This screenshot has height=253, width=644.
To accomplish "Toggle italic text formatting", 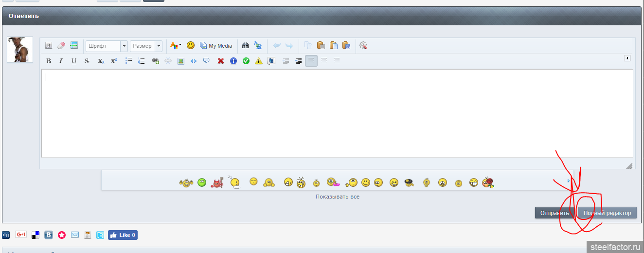I will coord(61,61).
